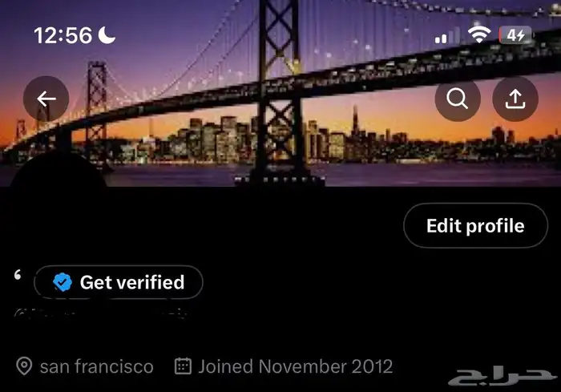Screen dimensions: 561x392
Task: Open the Bay Bridge header banner image
Action: coord(280,93)
